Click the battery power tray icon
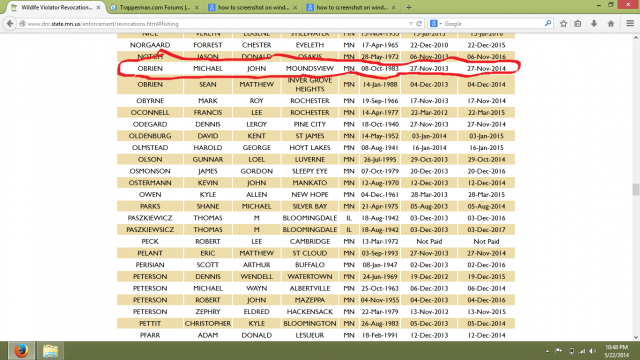This screenshot has height=360, width=640. (x=571, y=351)
